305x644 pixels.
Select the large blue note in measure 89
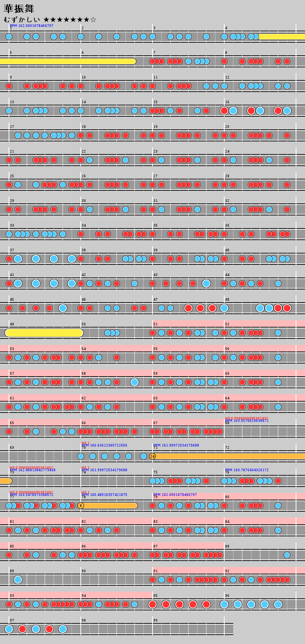click(18, 580)
